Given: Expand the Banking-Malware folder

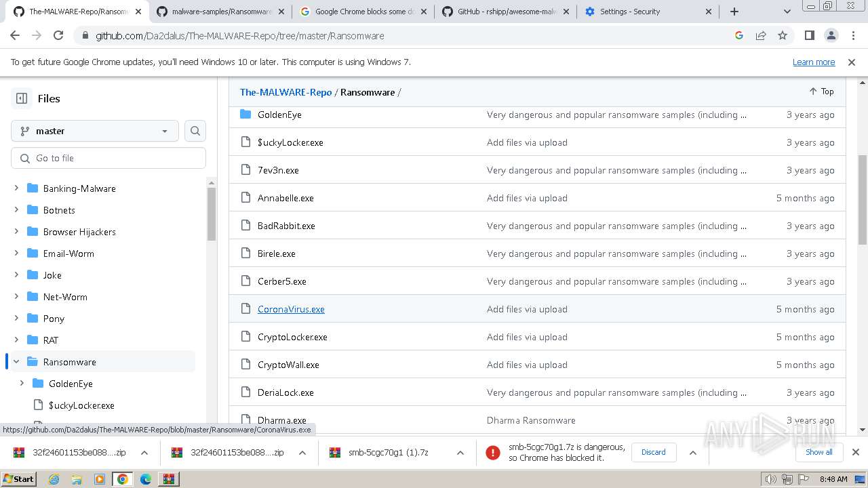Looking at the screenshot, I should pyautogui.click(x=16, y=188).
